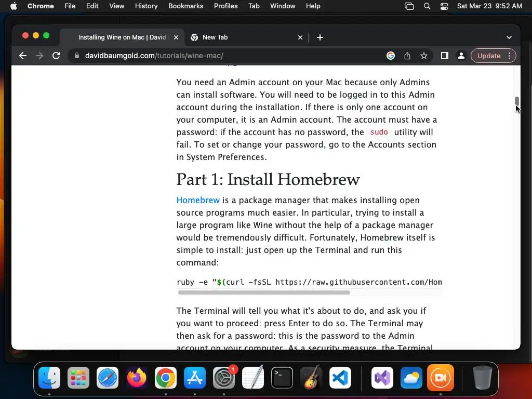Toggle the Chrome side panel icon

point(445,56)
